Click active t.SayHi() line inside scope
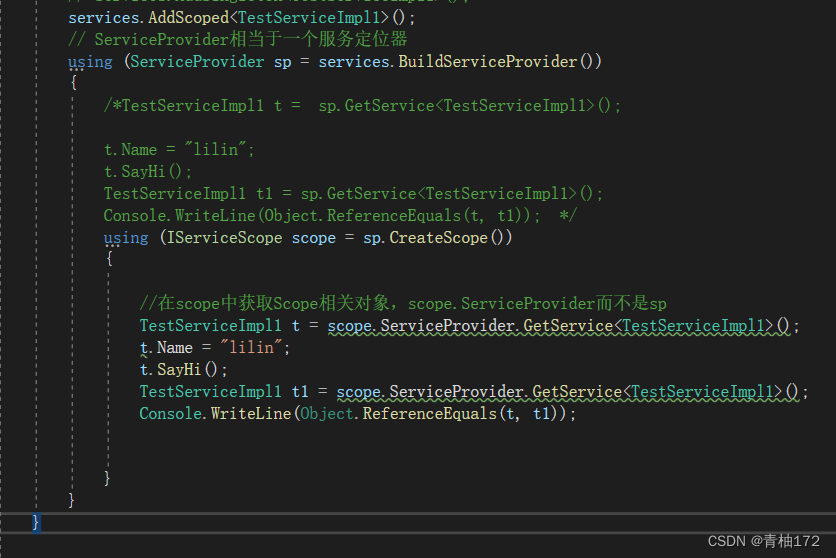Screen dimensions: 836x558 (183, 370)
